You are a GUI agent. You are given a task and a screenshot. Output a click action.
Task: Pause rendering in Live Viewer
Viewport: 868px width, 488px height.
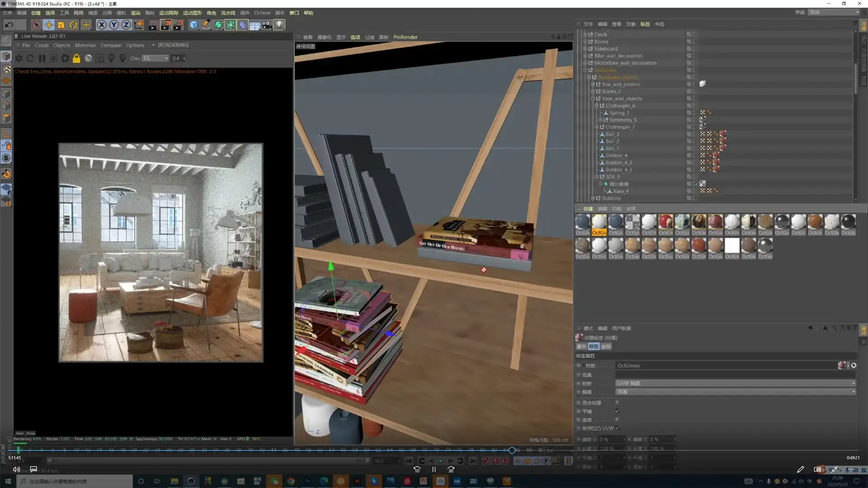click(x=42, y=58)
